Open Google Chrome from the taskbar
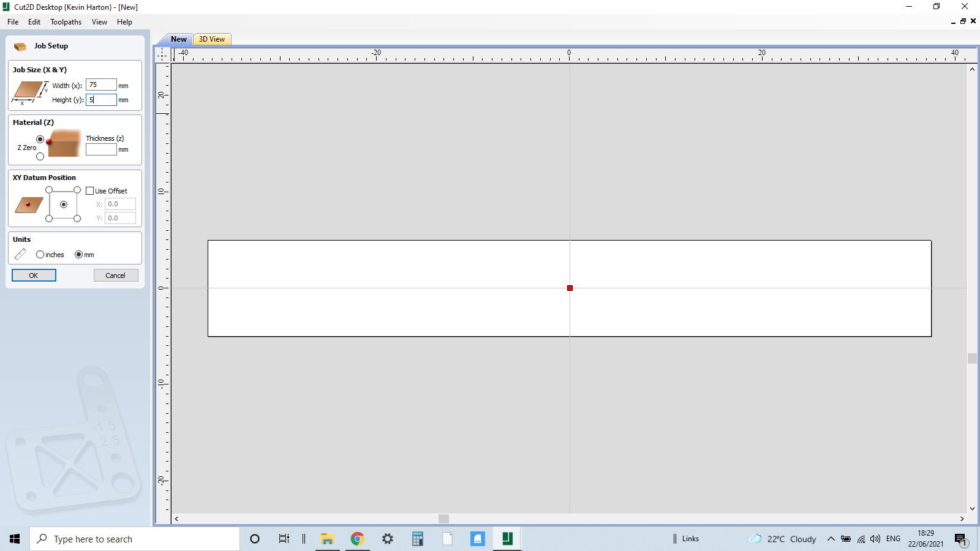 pos(357,539)
